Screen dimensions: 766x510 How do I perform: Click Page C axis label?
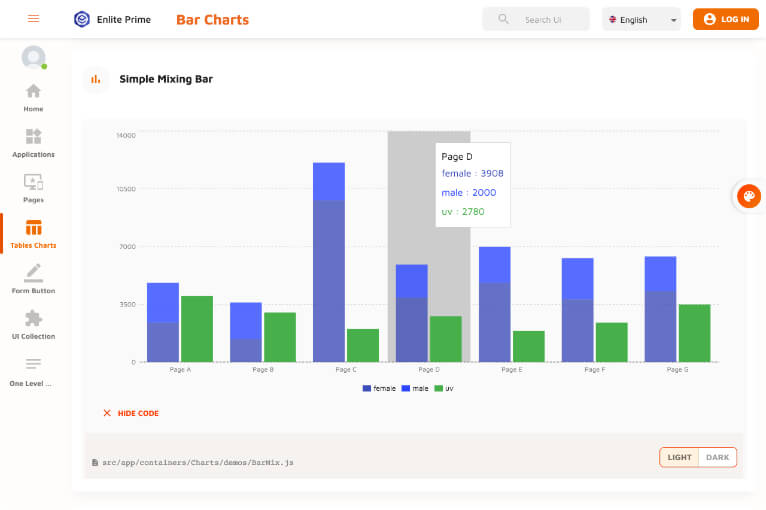346,370
